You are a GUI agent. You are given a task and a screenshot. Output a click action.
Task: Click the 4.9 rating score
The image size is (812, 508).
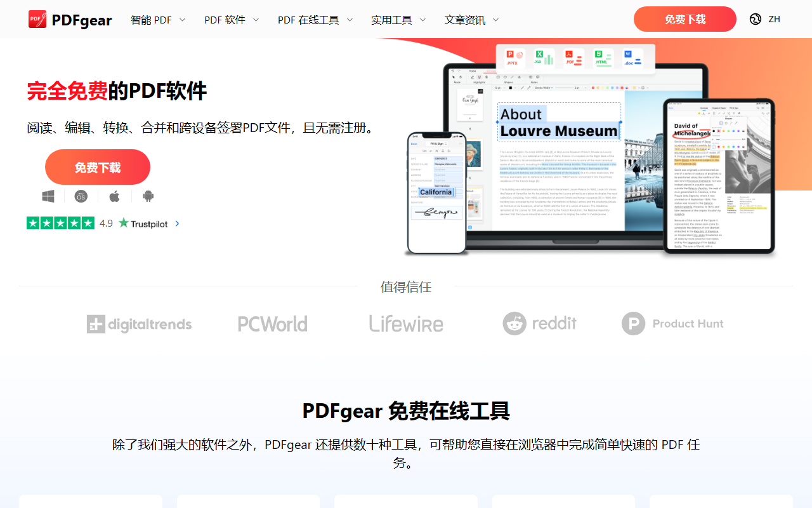click(106, 223)
